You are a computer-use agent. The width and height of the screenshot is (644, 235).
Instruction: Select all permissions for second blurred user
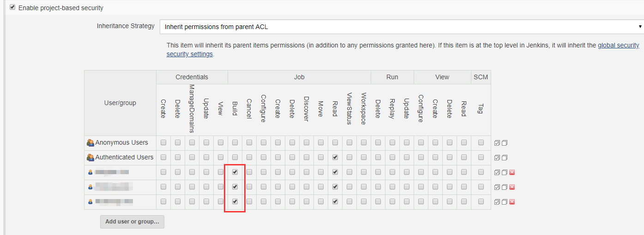[497, 187]
